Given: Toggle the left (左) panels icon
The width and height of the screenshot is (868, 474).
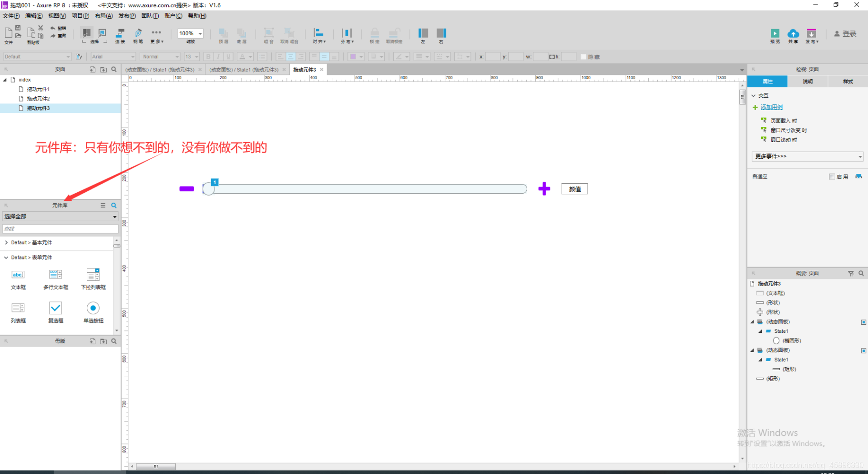Looking at the screenshot, I should [423, 33].
